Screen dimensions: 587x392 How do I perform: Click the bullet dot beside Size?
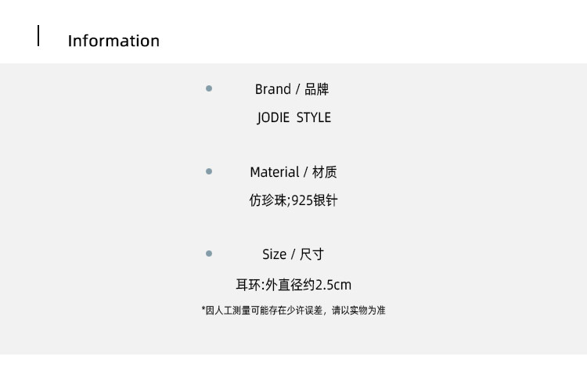[209, 254]
